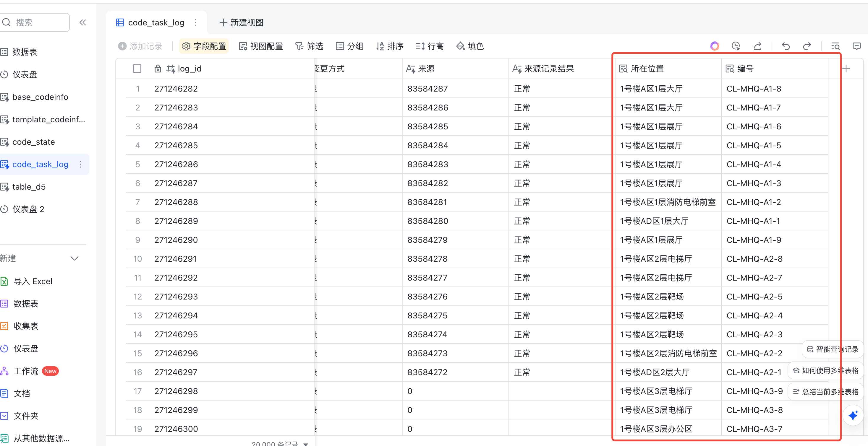Select cell log_id 271246282
The width and height of the screenshot is (868, 446).
231,89
